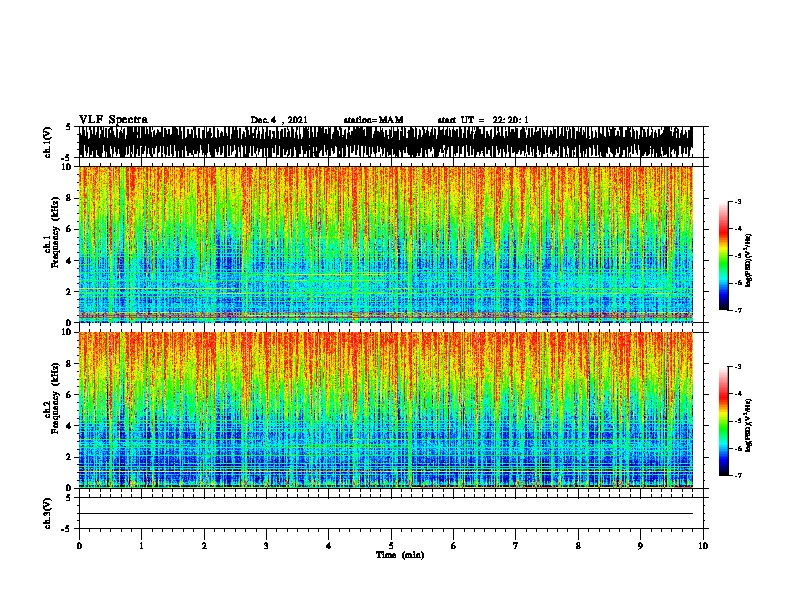Click the ch.2 spectrogram color scale bar
The image size is (792, 612).
(723, 421)
